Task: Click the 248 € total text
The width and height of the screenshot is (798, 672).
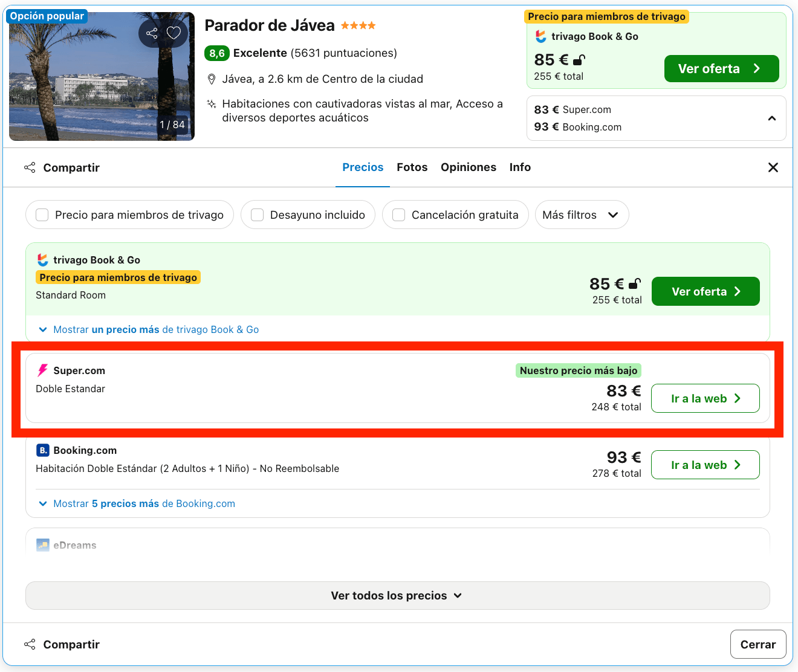Action: click(616, 407)
